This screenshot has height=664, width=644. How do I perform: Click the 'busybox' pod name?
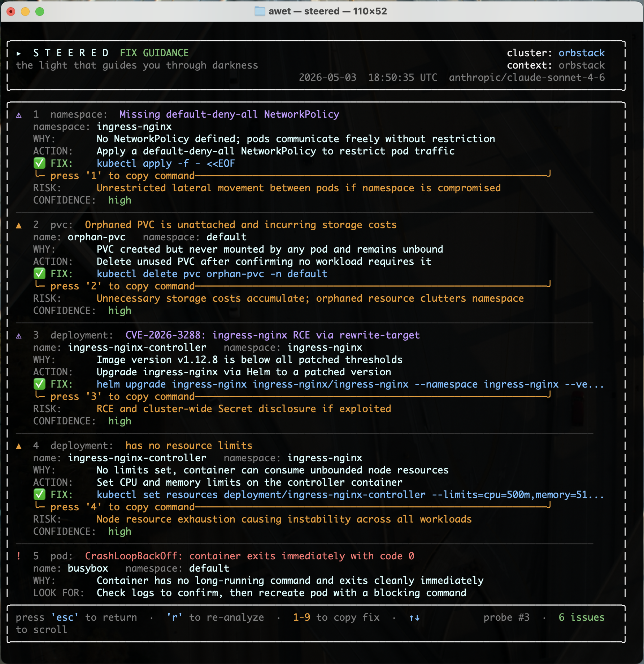click(x=88, y=568)
